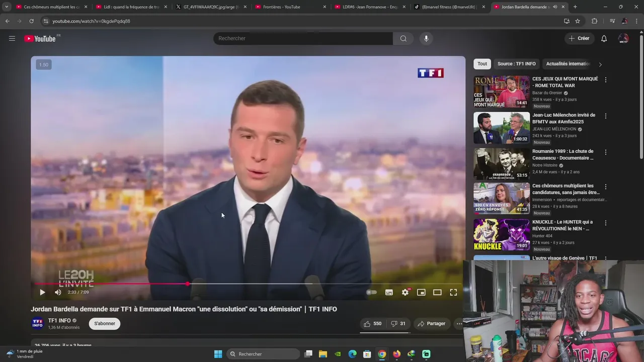Image resolution: width=644 pixels, height=362 pixels.
Task: Open the player settings gear
Action: (x=405, y=292)
